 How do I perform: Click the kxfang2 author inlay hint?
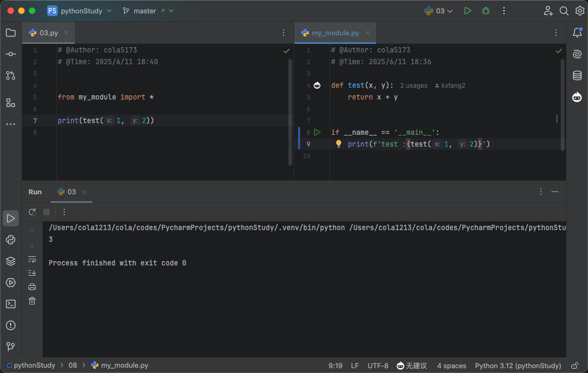[x=450, y=86]
